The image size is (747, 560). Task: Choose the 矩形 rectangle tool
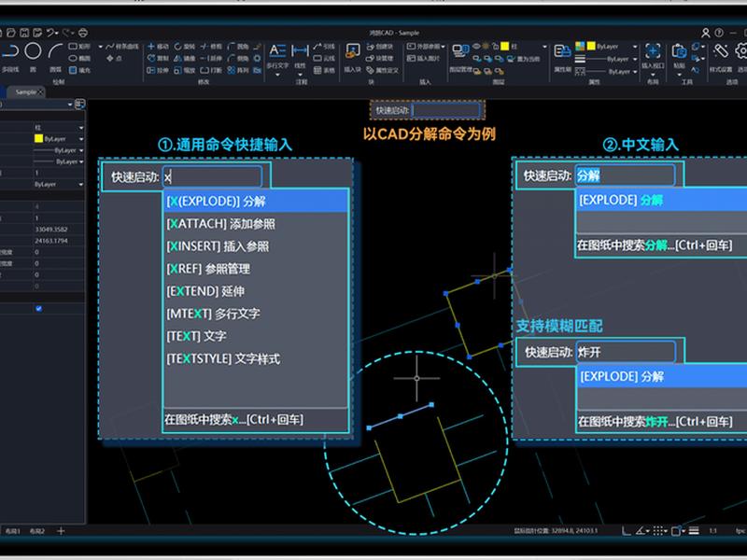coord(79,46)
